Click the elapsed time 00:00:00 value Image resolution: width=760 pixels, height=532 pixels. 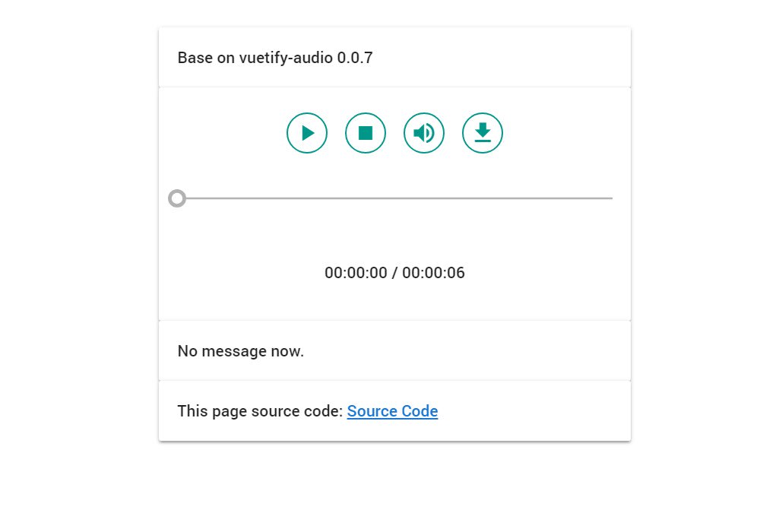coord(356,273)
